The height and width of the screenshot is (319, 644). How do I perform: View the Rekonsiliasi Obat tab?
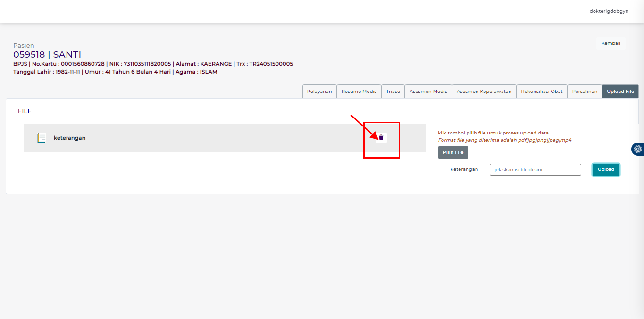(542, 92)
